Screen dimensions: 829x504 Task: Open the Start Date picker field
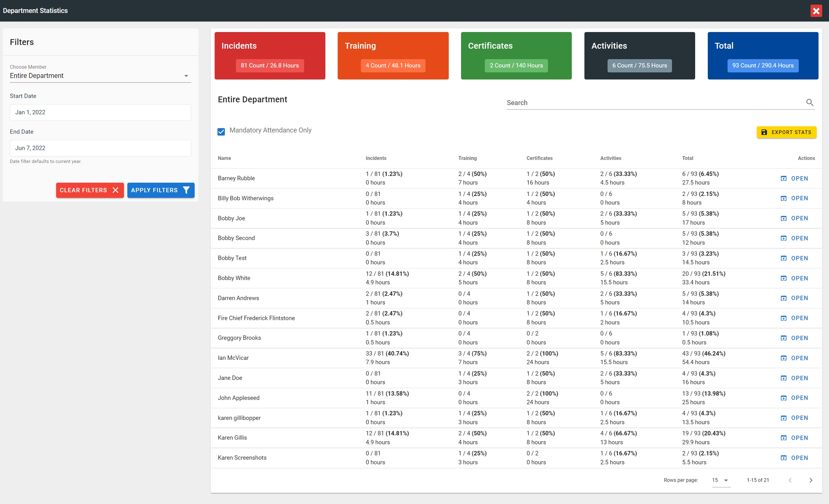click(100, 113)
